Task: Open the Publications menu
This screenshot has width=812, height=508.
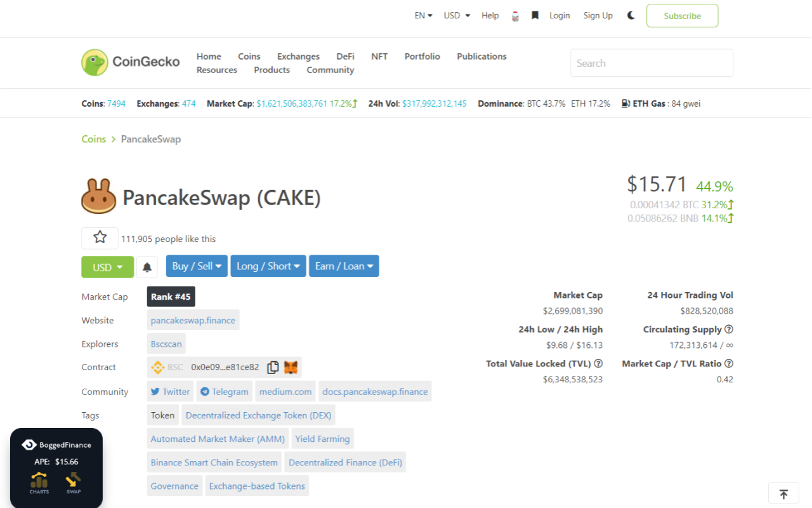Action: 481,56
